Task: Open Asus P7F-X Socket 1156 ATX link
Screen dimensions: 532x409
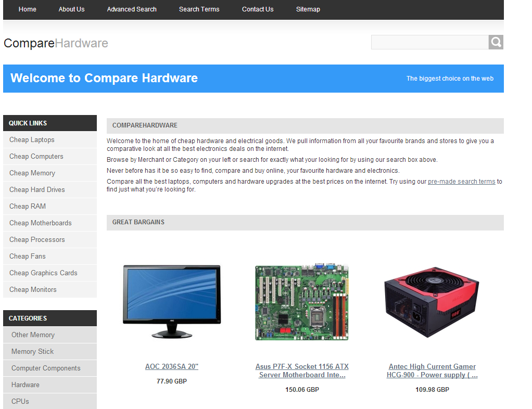Action: coord(302,370)
